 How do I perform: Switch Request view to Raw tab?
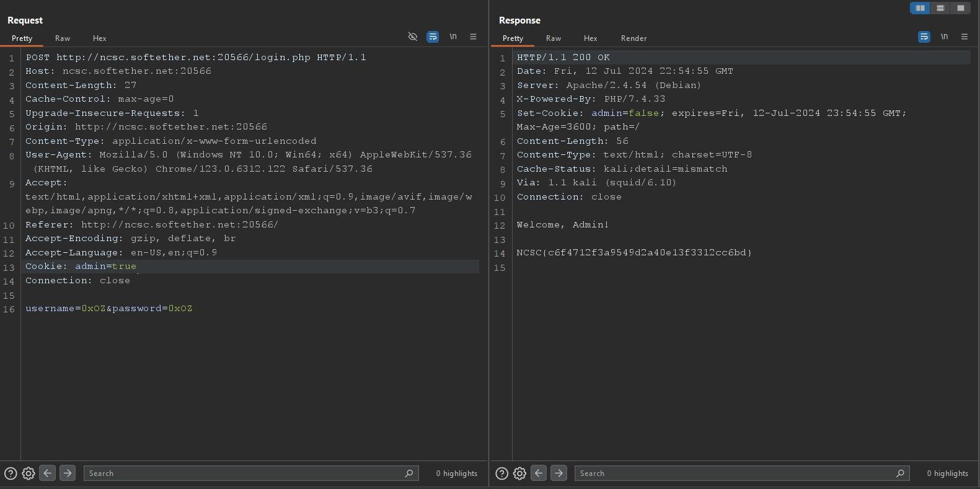pos(63,38)
